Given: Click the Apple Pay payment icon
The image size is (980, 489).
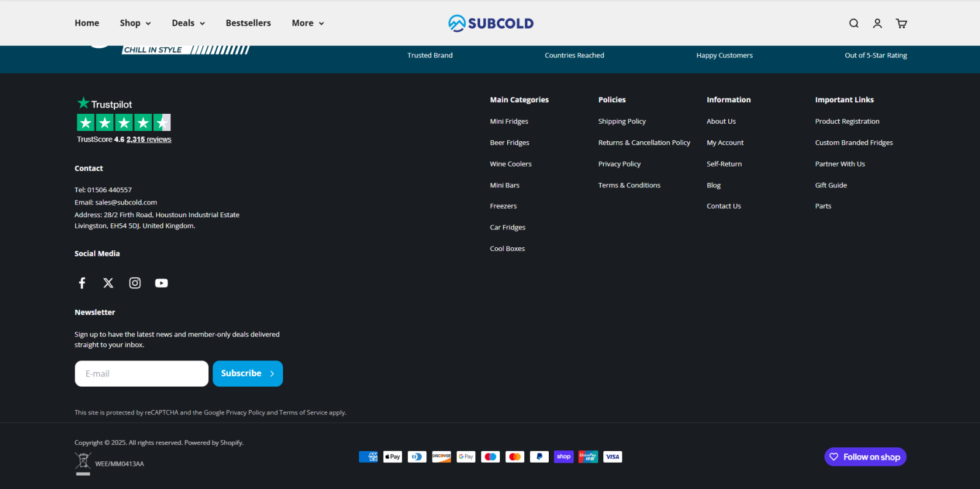Looking at the screenshot, I should (x=393, y=457).
